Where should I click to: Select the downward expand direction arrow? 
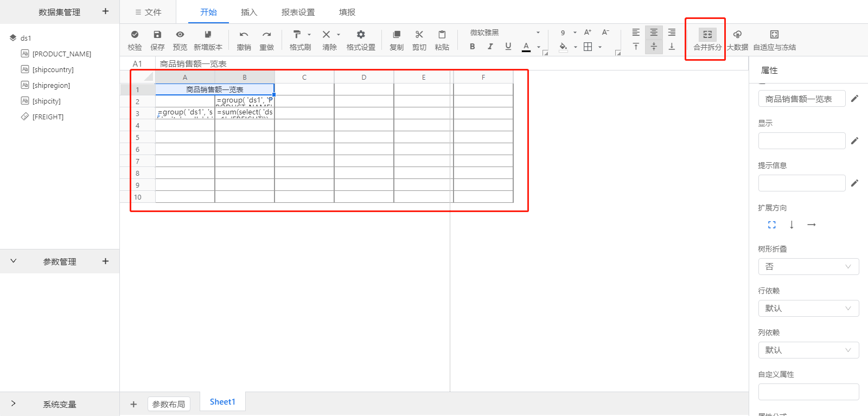click(x=792, y=225)
